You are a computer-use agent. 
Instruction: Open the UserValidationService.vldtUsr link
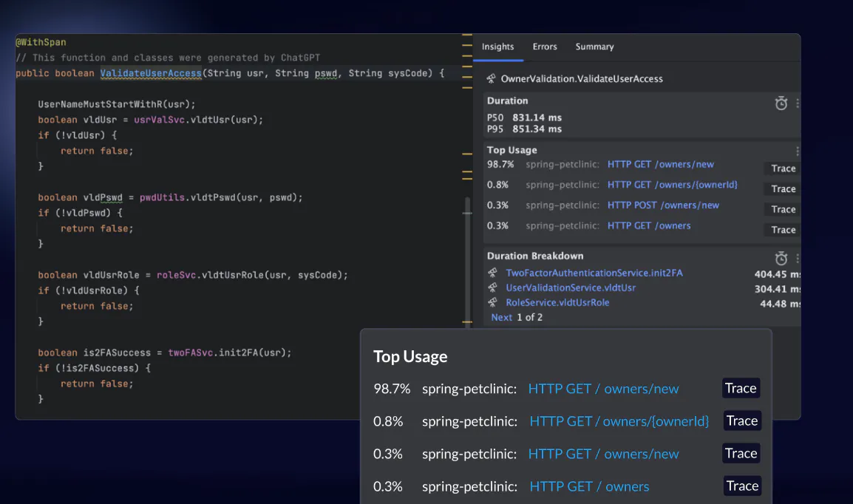pos(571,287)
